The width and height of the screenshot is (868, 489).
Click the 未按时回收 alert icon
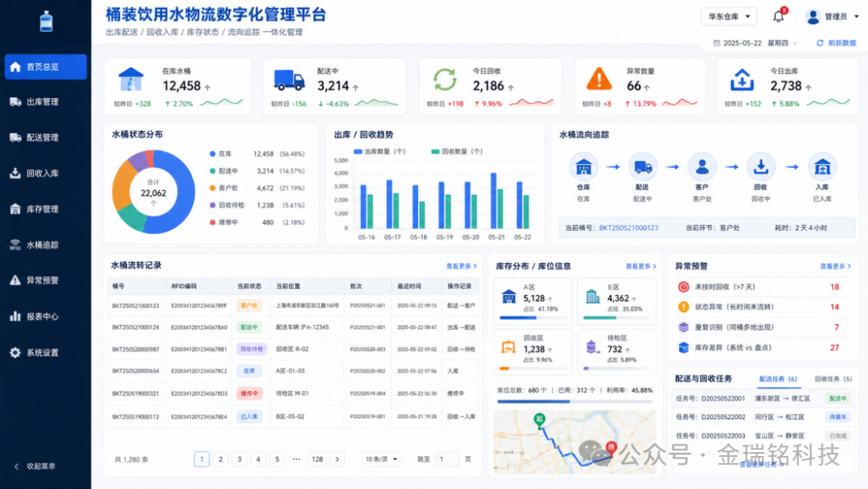(x=684, y=287)
